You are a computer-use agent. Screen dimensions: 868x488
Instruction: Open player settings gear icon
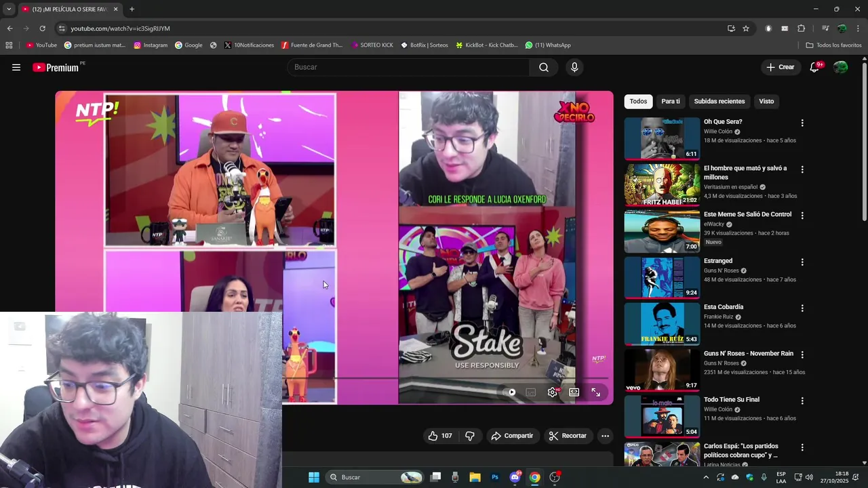point(553,392)
